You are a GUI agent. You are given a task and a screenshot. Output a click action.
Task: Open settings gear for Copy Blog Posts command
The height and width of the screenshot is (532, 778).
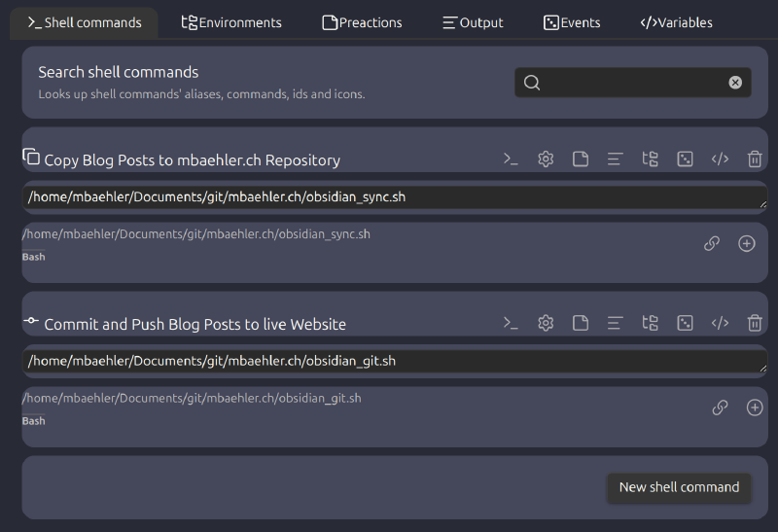click(546, 160)
